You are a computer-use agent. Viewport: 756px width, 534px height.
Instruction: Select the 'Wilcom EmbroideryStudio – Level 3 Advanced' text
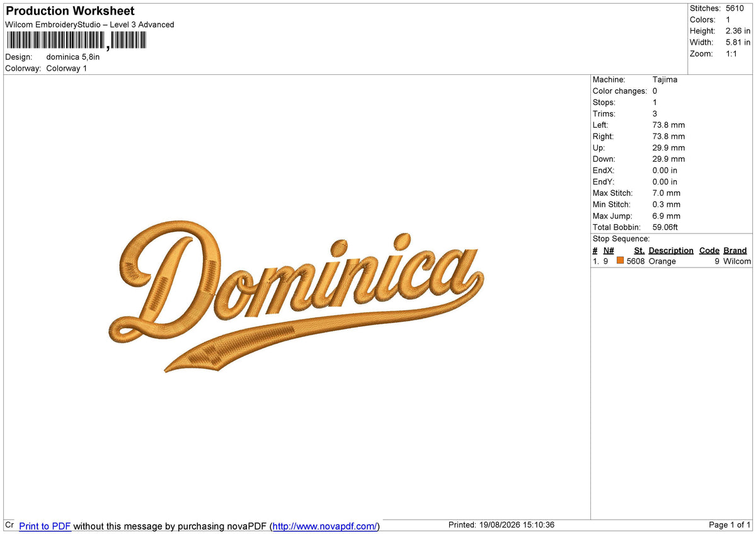coord(89,25)
